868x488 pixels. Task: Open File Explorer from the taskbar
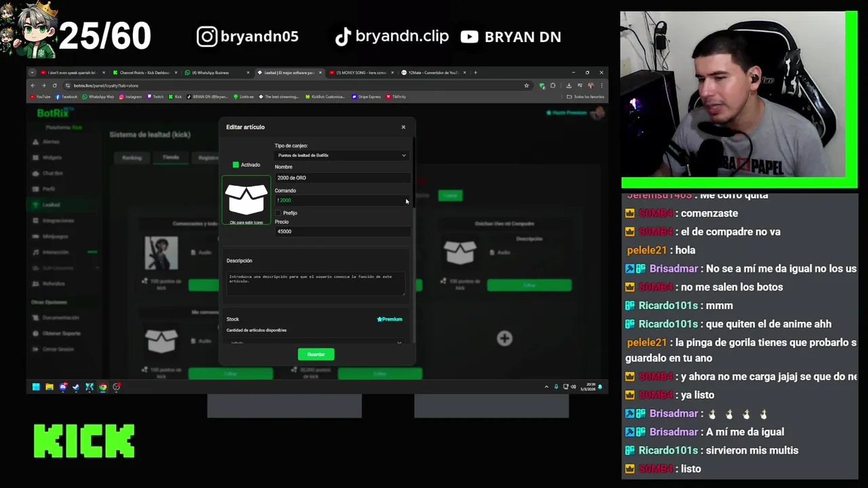[50, 387]
